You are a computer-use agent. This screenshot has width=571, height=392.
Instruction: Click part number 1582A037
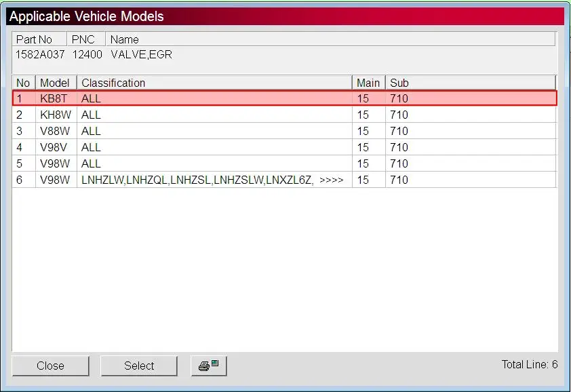(x=40, y=55)
